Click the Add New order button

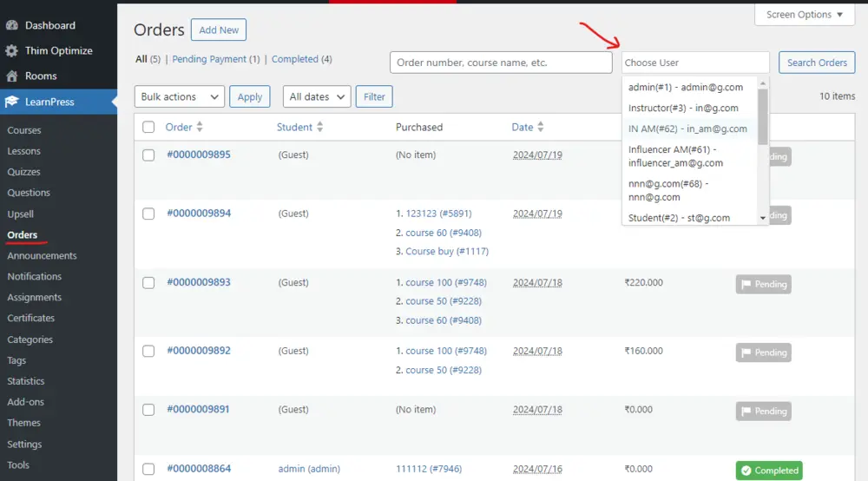click(219, 30)
